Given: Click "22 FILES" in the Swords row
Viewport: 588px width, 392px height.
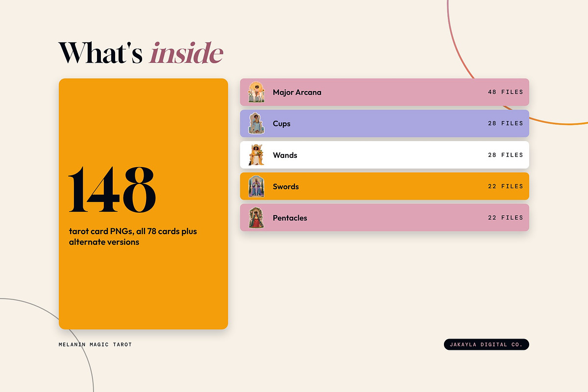Looking at the screenshot, I should click(506, 186).
